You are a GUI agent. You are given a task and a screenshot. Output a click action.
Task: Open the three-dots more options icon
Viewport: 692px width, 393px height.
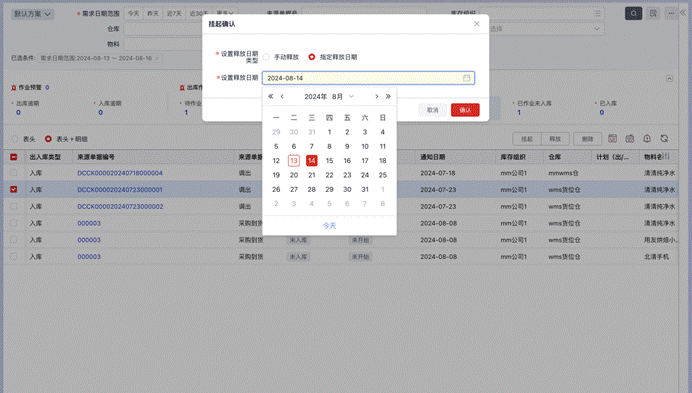[x=671, y=13]
